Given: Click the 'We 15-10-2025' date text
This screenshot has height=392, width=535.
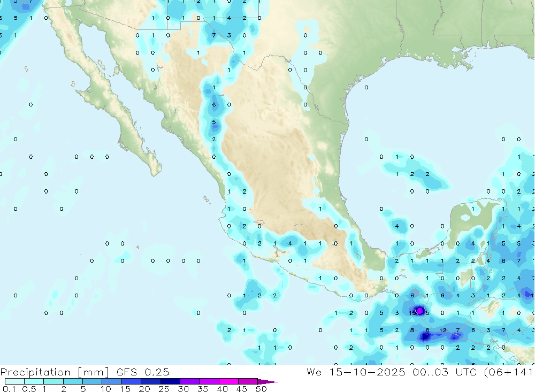Looking at the screenshot, I should coord(356,372).
